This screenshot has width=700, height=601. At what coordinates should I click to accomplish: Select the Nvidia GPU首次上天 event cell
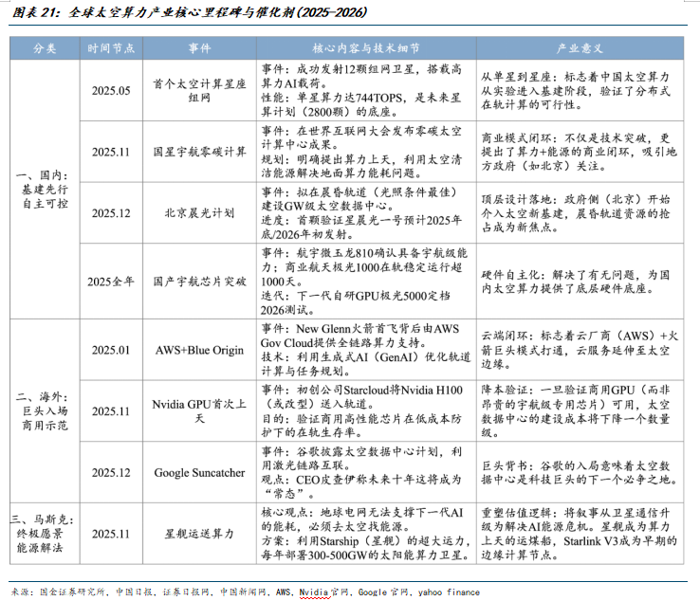coord(199,411)
